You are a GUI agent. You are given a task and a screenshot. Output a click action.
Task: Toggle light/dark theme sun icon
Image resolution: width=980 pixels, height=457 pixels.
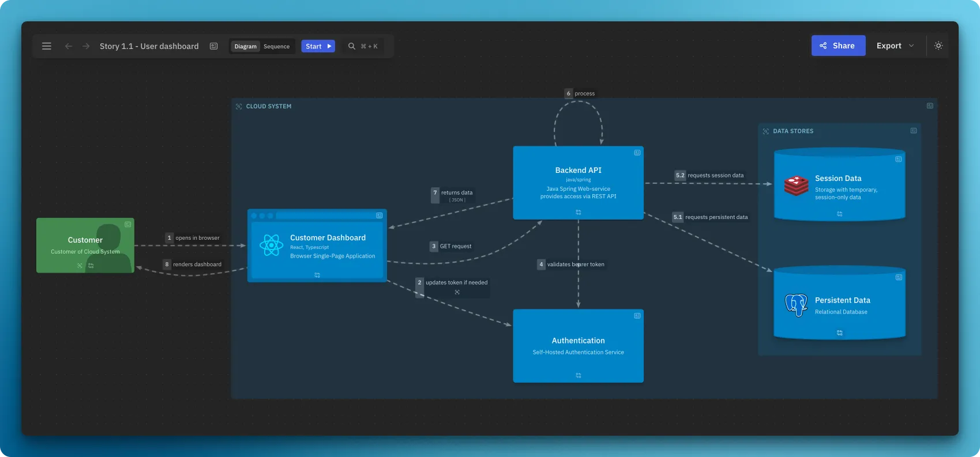[x=938, y=46]
